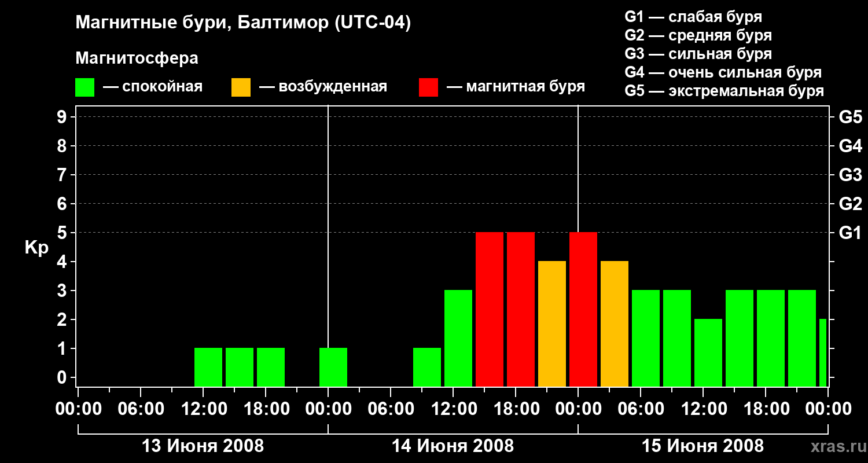This screenshot has width=868, height=463.
Task: Click the 'G3 — сильная буря' legend line
Action: click(698, 54)
